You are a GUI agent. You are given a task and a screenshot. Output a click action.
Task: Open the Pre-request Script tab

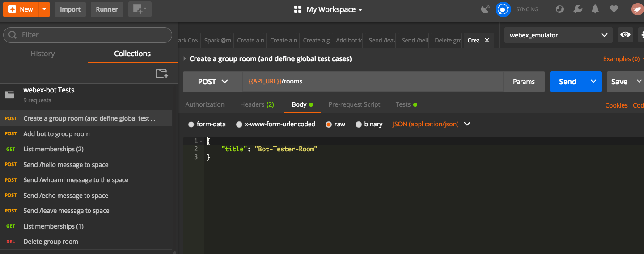[354, 104]
